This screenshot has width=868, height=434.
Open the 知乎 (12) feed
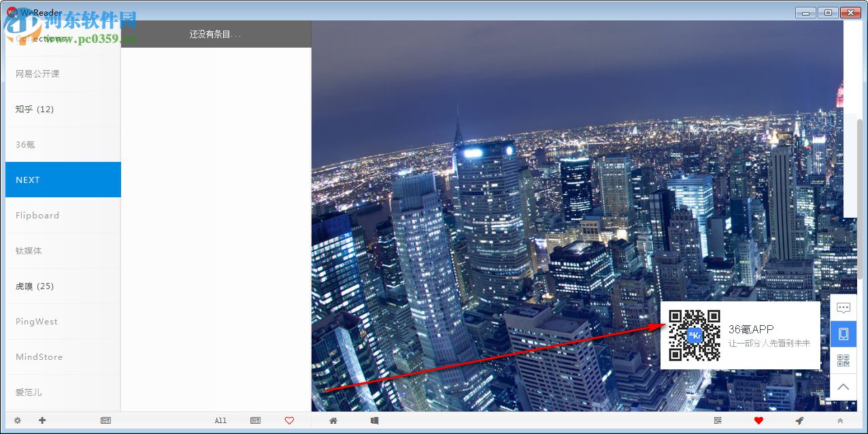point(63,109)
